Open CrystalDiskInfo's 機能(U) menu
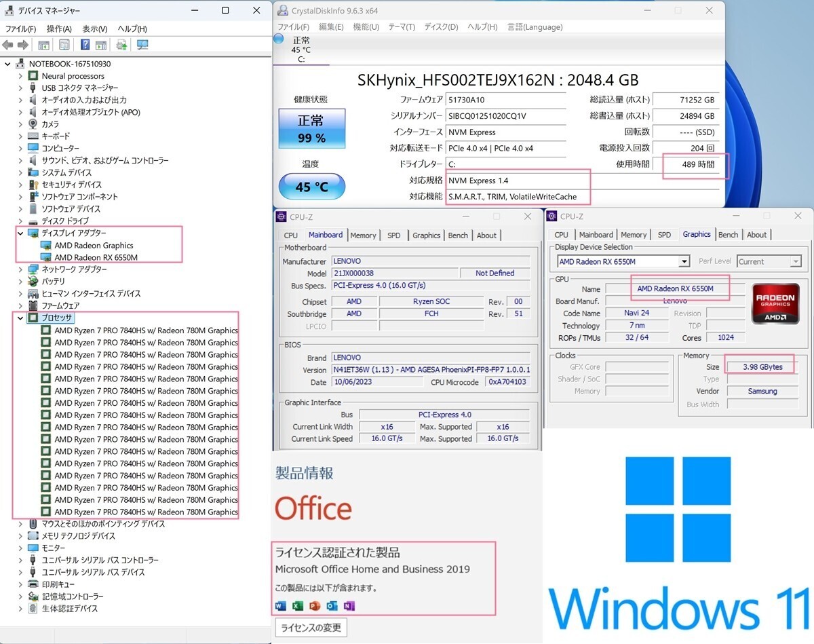This screenshot has width=814, height=644. [366, 26]
